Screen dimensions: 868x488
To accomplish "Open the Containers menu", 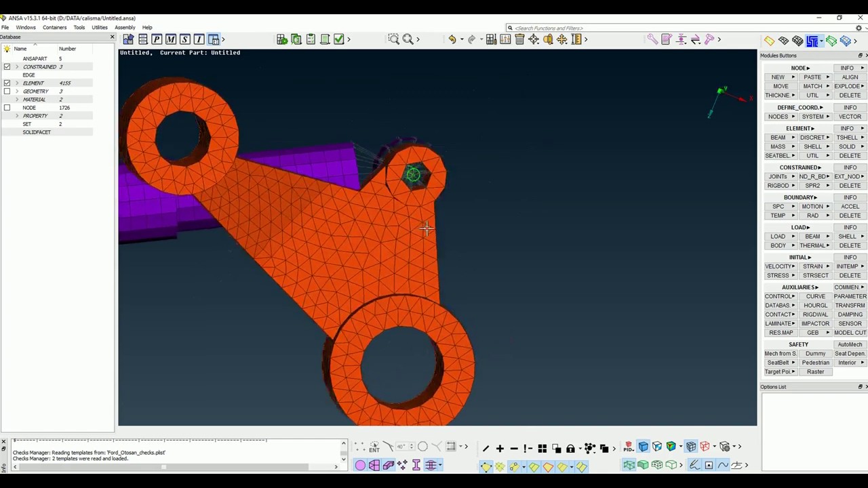I will [54, 28].
